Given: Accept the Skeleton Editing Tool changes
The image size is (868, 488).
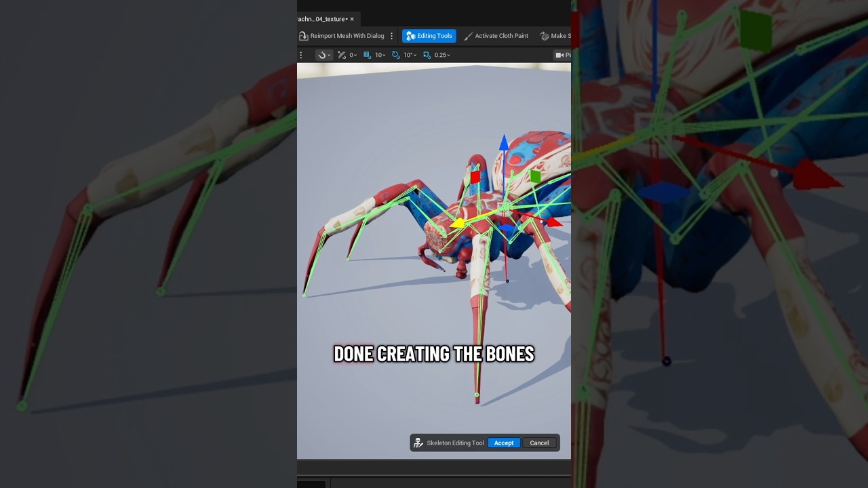Looking at the screenshot, I should [504, 443].
